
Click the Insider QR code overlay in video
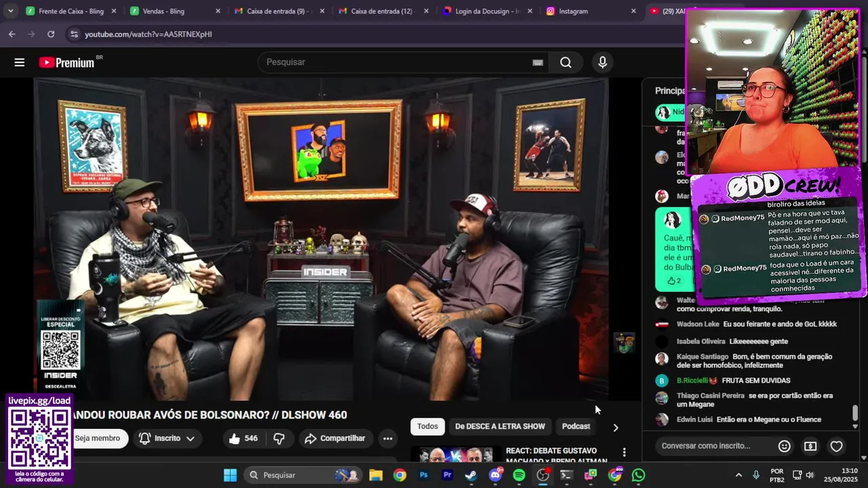point(60,350)
